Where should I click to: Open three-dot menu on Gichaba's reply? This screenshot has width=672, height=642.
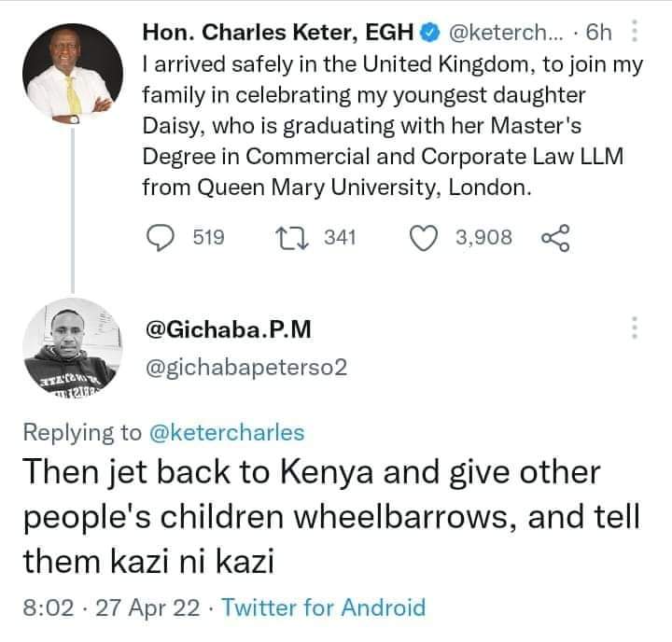pyautogui.click(x=636, y=328)
